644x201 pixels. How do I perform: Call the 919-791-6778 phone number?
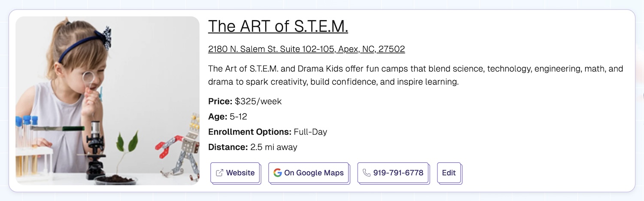tap(398, 173)
